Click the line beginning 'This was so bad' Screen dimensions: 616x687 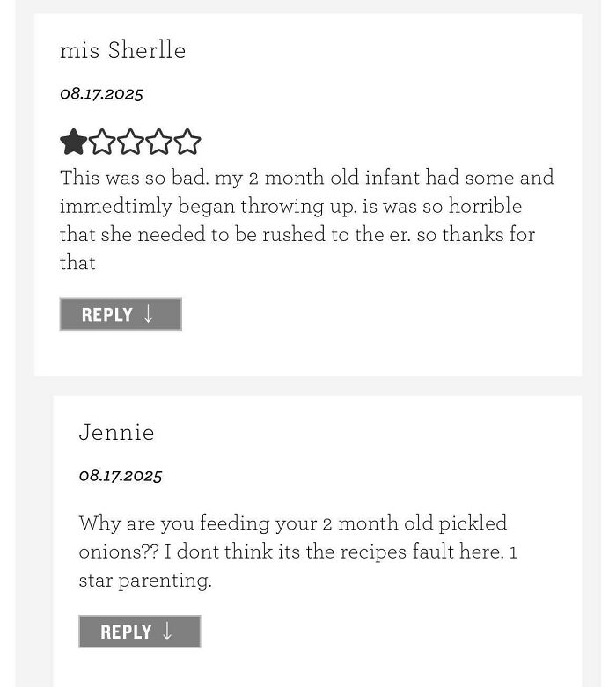point(306,178)
